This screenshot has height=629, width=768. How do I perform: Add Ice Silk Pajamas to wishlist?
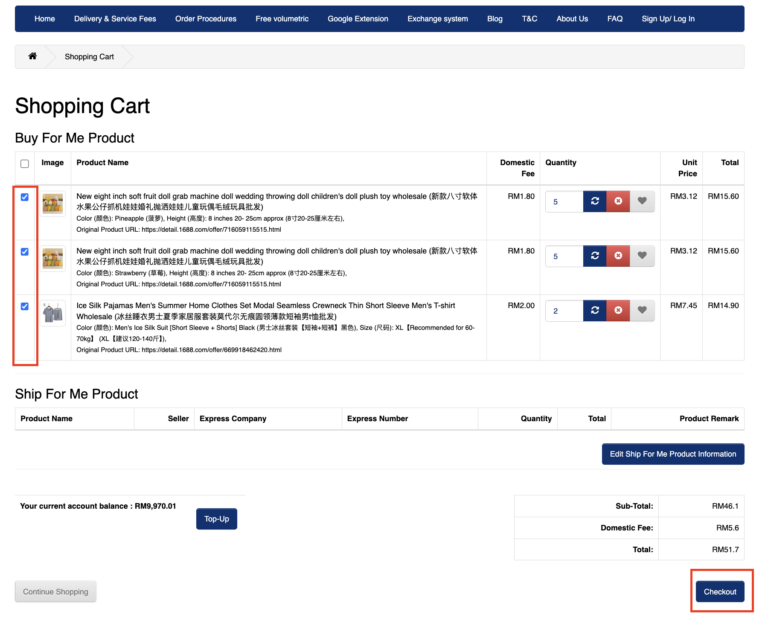[x=642, y=311]
